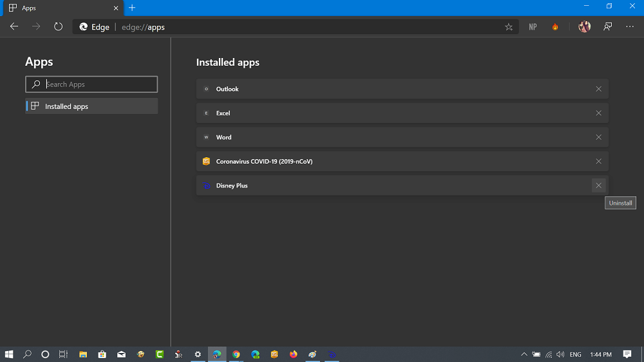The image size is (644, 362).
Task: Open Firefox from taskbar
Action: 293,354
